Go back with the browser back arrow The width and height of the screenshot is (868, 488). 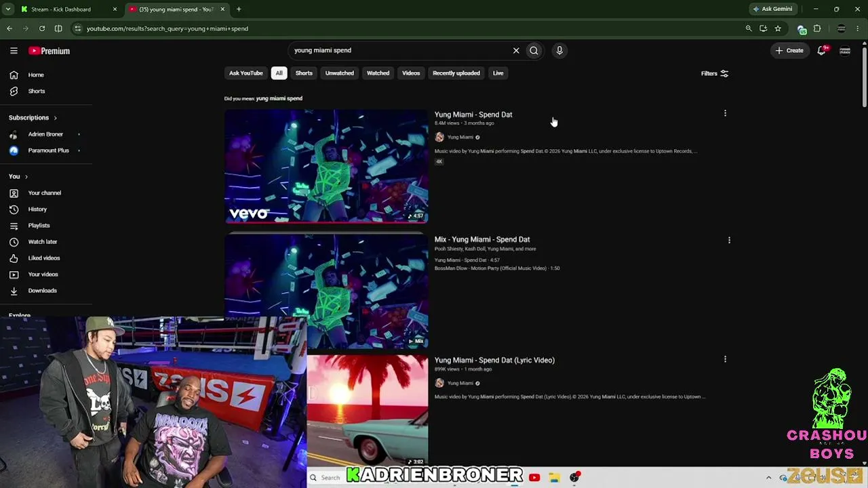tap(9, 28)
